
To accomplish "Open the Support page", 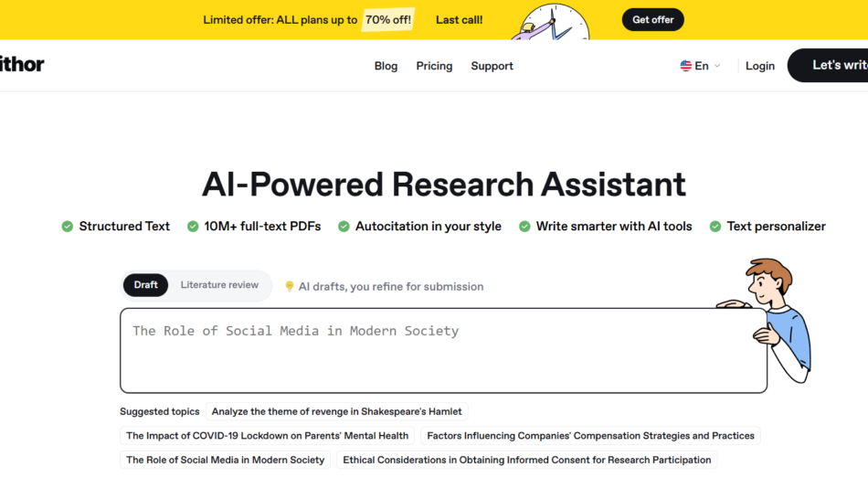I will pos(492,66).
